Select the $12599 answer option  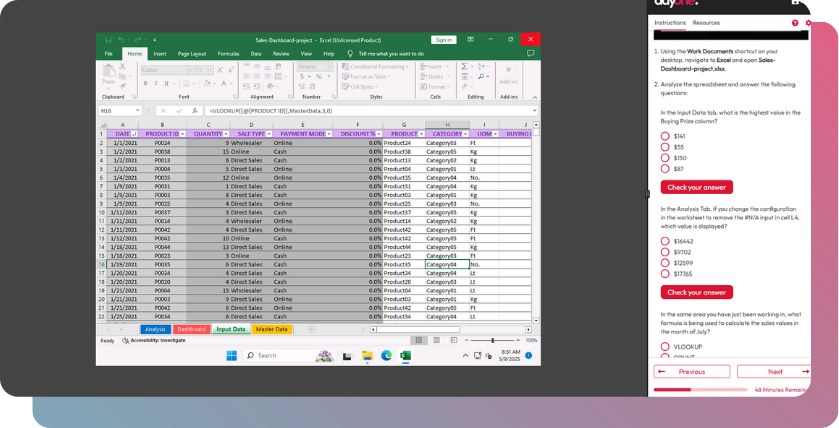click(x=665, y=263)
